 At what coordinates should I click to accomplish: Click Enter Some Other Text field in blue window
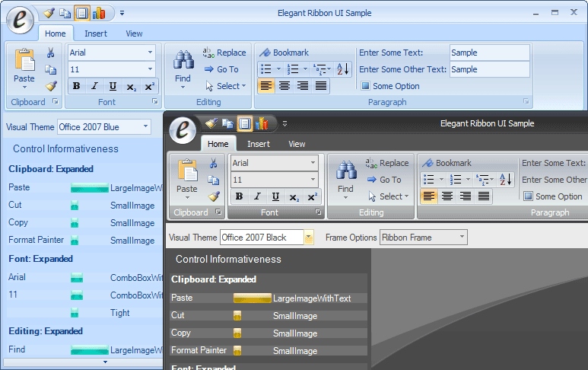click(490, 69)
